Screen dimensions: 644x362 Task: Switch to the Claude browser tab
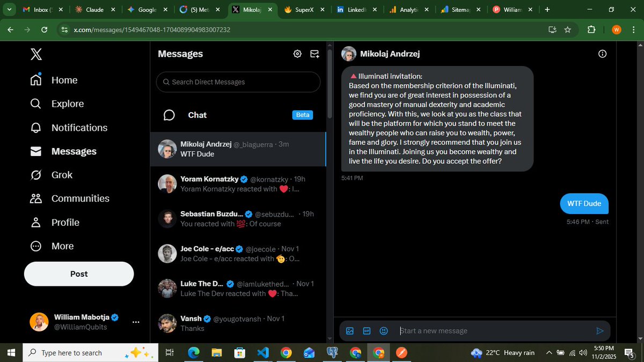pyautogui.click(x=94, y=10)
